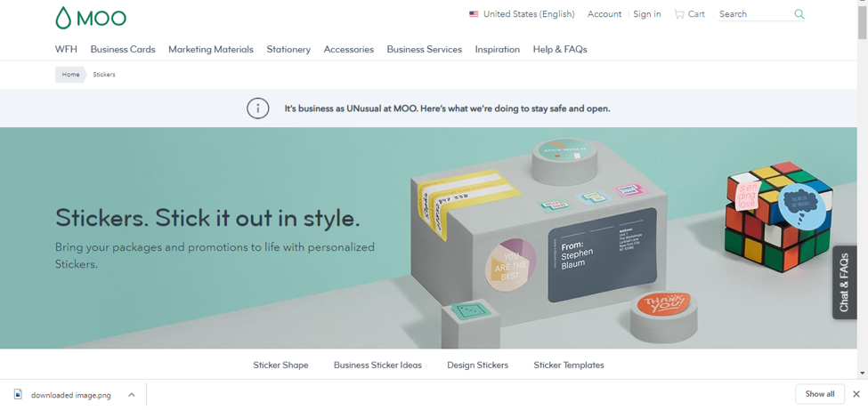This screenshot has width=868, height=410.
Task: Open the Marketing Materials menu
Action: click(x=211, y=49)
